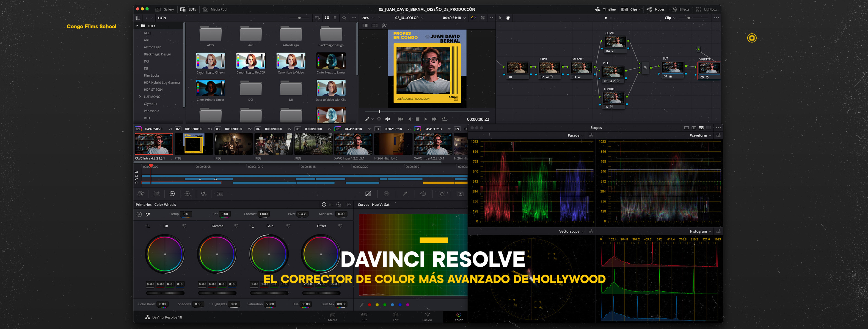This screenshot has height=329, width=868.
Task: Open LUTs sort order icon
Action: (x=317, y=18)
